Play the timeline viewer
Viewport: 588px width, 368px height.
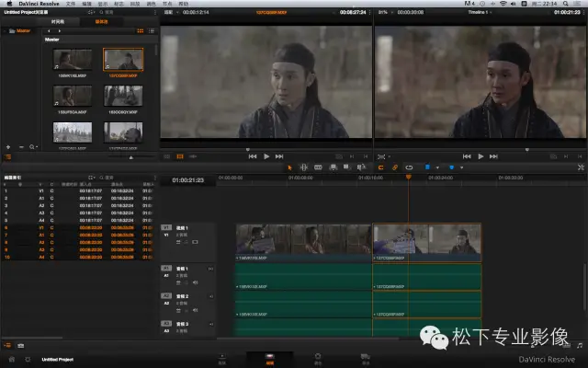(x=481, y=156)
